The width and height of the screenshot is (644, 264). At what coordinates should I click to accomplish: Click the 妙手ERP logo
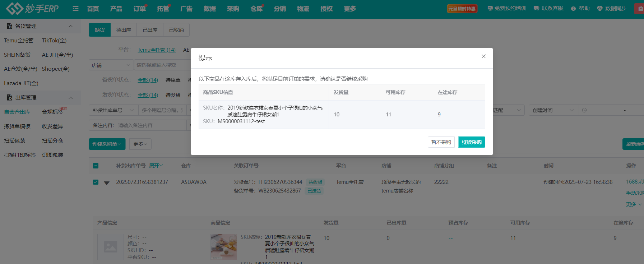pyautogui.click(x=32, y=9)
